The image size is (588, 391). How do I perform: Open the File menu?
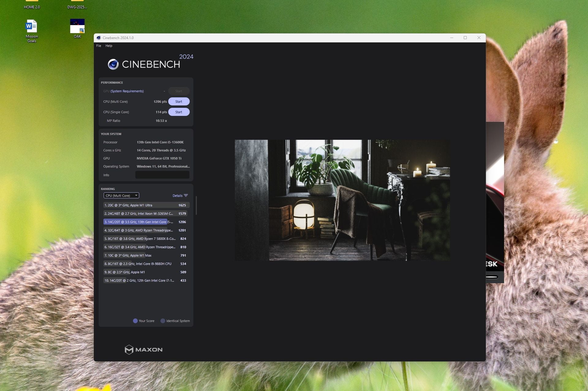point(99,46)
